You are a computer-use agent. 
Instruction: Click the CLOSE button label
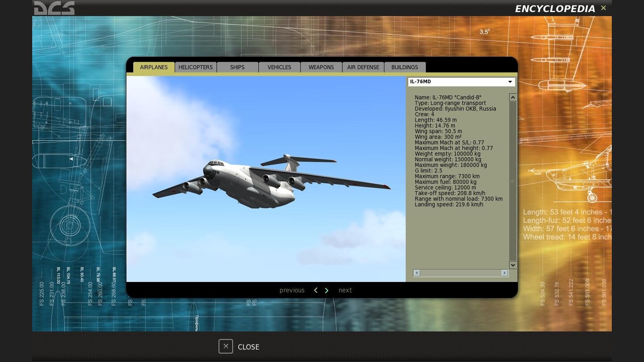pos(249,347)
